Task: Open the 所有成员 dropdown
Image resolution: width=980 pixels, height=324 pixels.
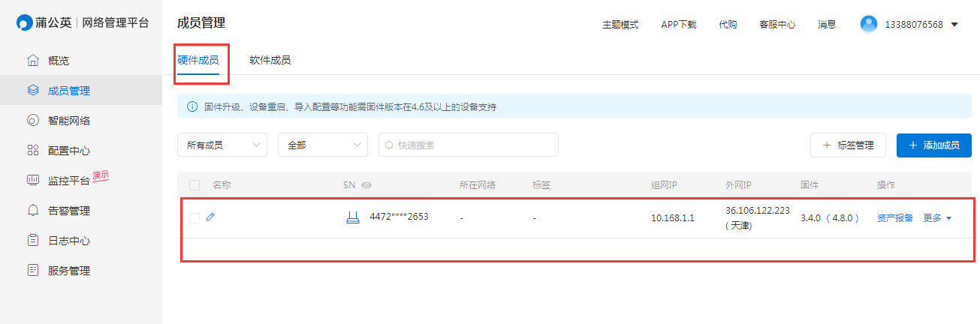Action: (x=222, y=145)
